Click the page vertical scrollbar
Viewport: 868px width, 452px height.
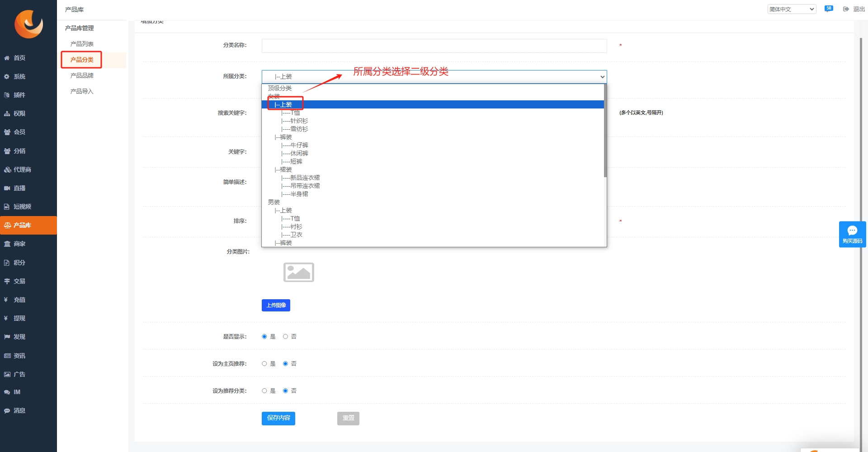[x=861, y=244]
